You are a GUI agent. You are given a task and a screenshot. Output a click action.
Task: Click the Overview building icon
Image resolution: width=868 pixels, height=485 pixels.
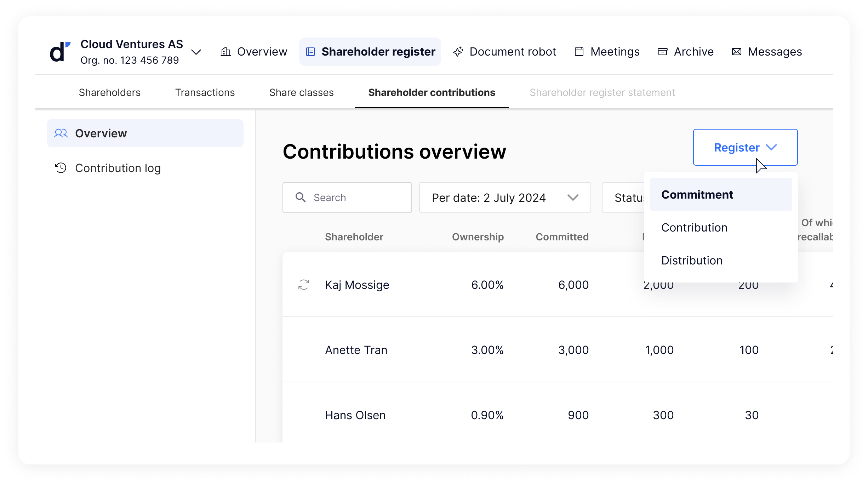click(226, 52)
